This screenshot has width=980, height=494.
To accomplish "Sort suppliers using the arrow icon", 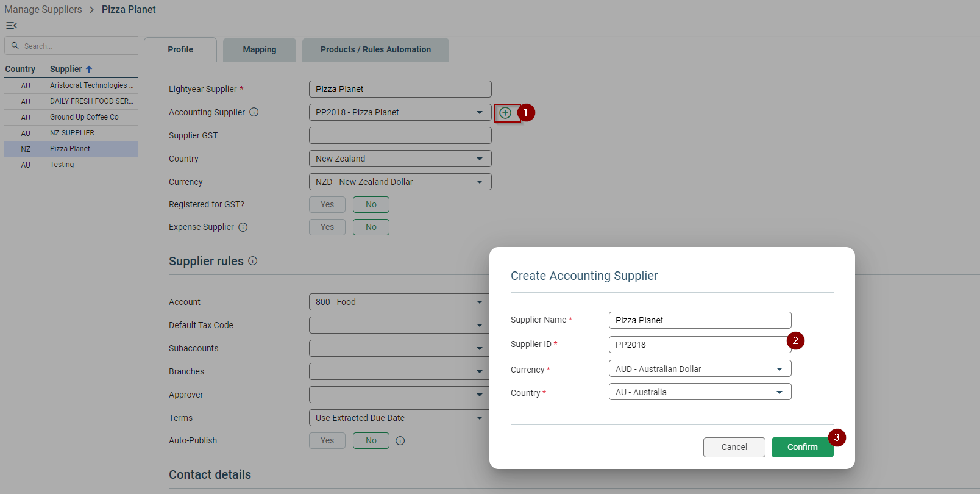I will (x=89, y=69).
